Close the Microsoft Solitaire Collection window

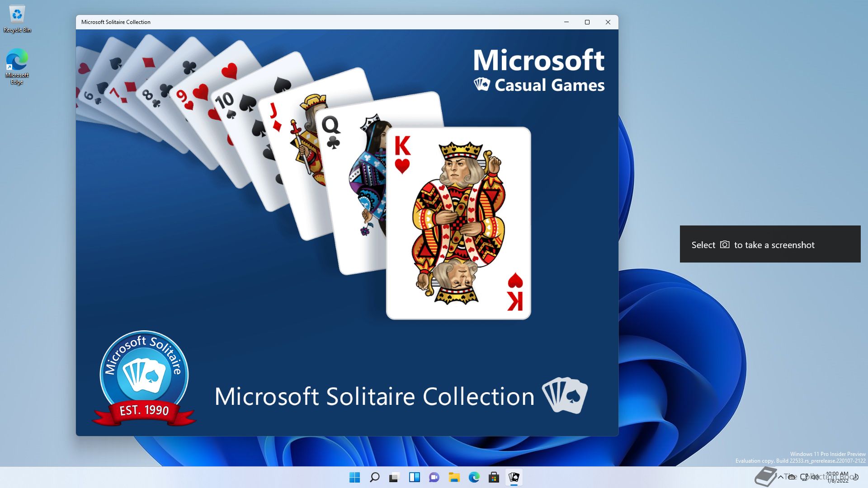point(608,22)
